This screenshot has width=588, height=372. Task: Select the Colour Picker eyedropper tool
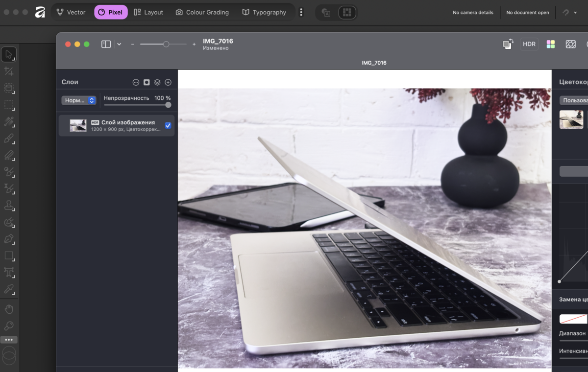(9, 289)
